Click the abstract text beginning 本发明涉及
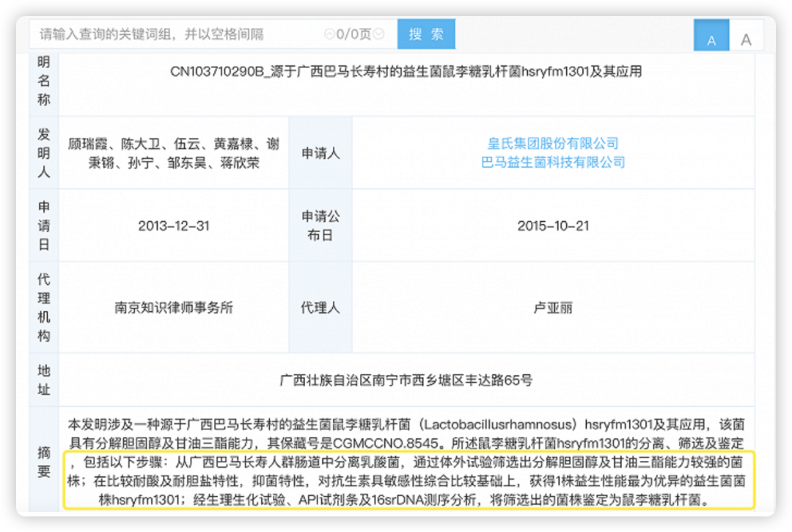The image size is (792, 532). [x=406, y=462]
